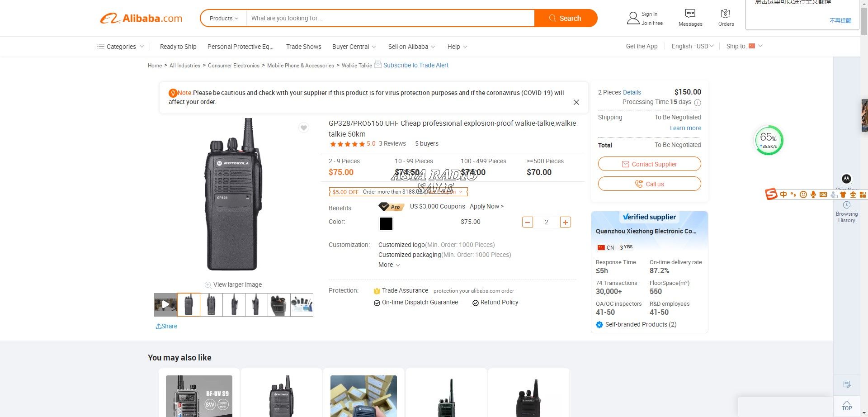Click the emoji face icon in input toolbar
This screenshot has height=417, width=868.
pyautogui.click(x=803, y=194)
